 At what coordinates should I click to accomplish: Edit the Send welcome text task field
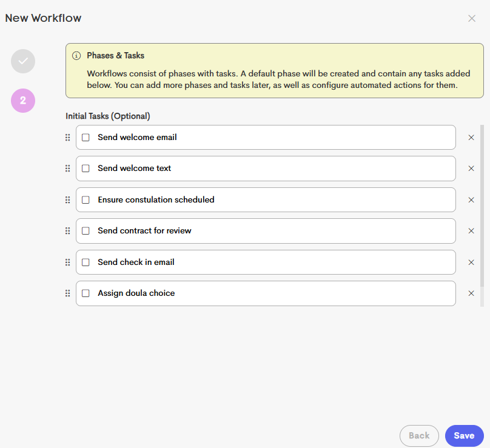click(266, 169)
